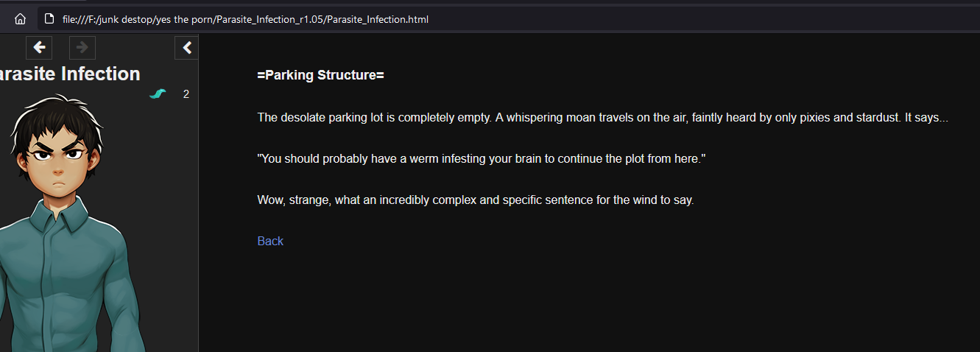
Task: Click the "desolate parking lot" paragraph
Action: 602,118
